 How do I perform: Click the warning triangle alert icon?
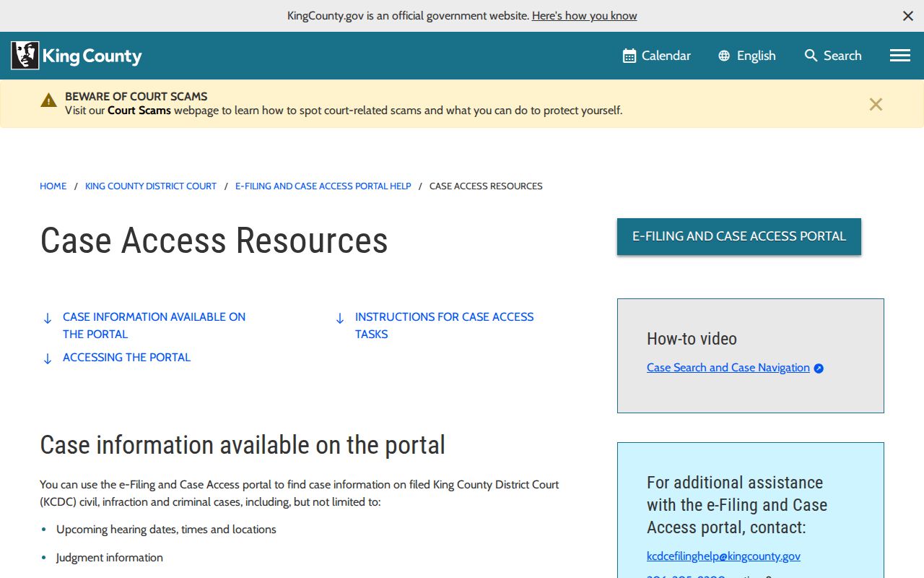pyautogui.click(x=48, y=100)
